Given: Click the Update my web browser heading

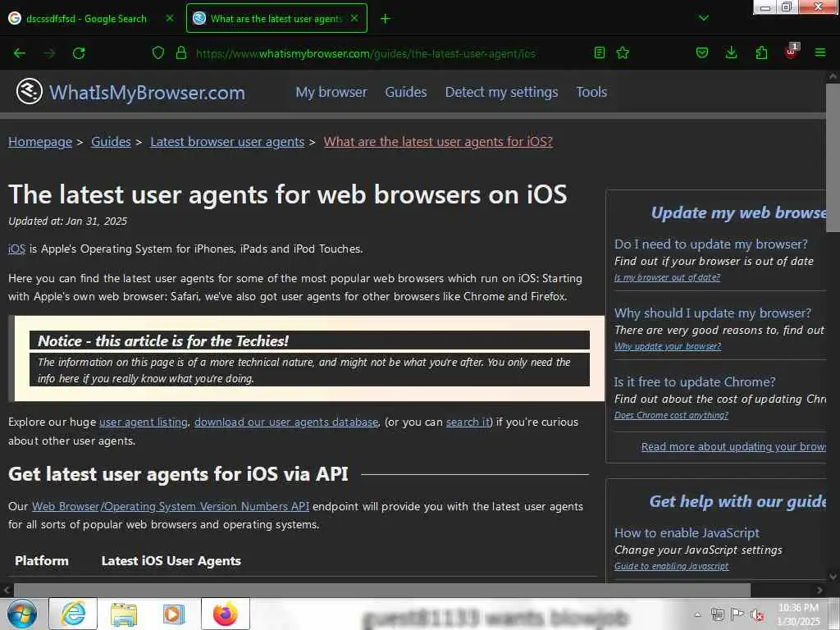Looking at the screenshot, I should coord(739,212).
